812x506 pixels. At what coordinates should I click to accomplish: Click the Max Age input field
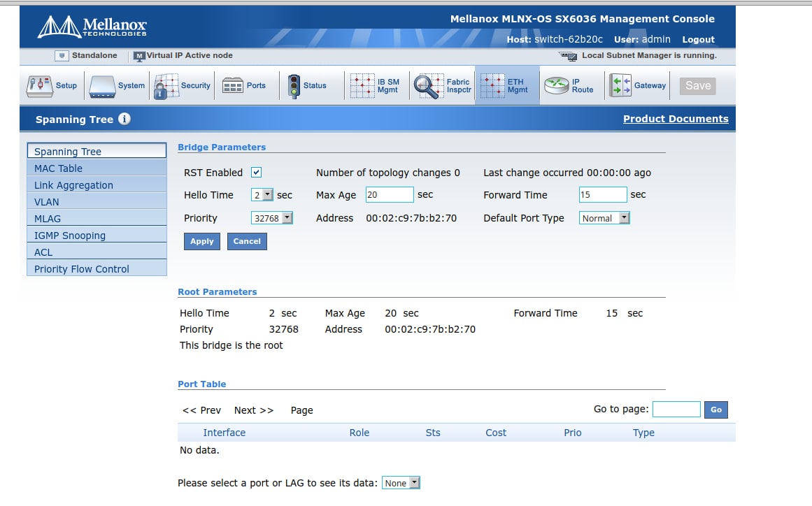coord(390,194)
